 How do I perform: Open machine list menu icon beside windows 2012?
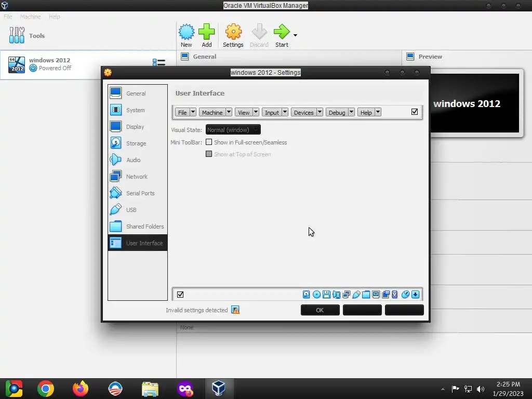pyautogui.click(x=159, y=62)
